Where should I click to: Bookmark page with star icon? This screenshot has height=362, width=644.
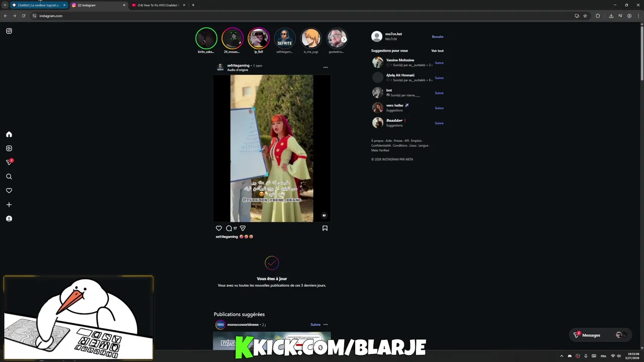click(x=585, y=16)
